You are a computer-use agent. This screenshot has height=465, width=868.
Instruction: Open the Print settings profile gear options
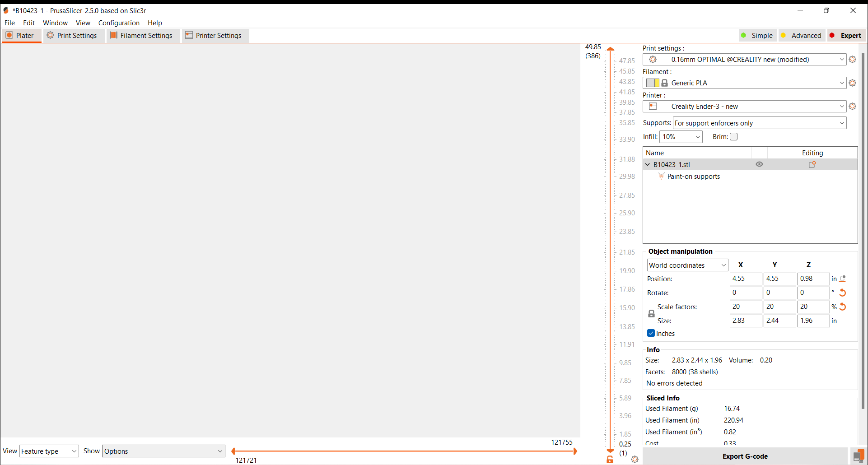point(853,59)
